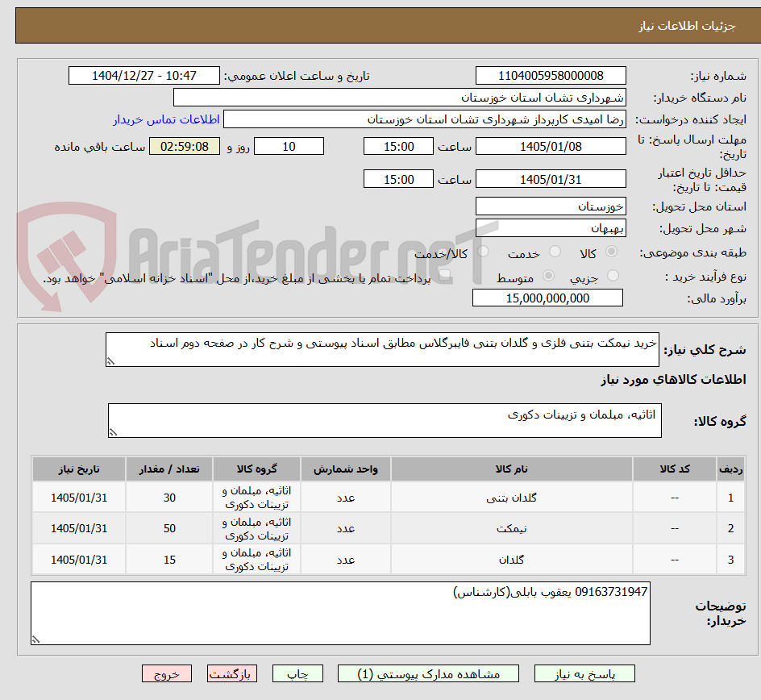This screenshot has width=761, height=700.
Task: Open buyer contact info link
Action: (x=166, y=119)
